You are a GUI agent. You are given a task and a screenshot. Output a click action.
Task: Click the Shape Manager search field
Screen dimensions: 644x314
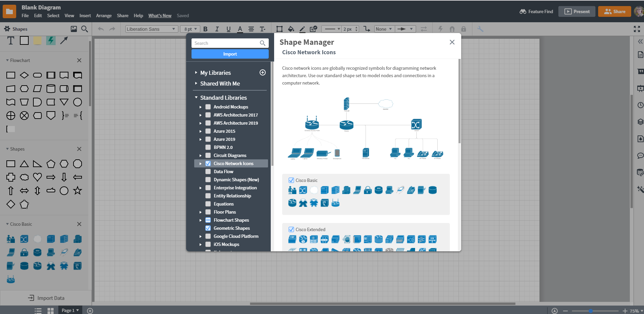pos(230,43)
